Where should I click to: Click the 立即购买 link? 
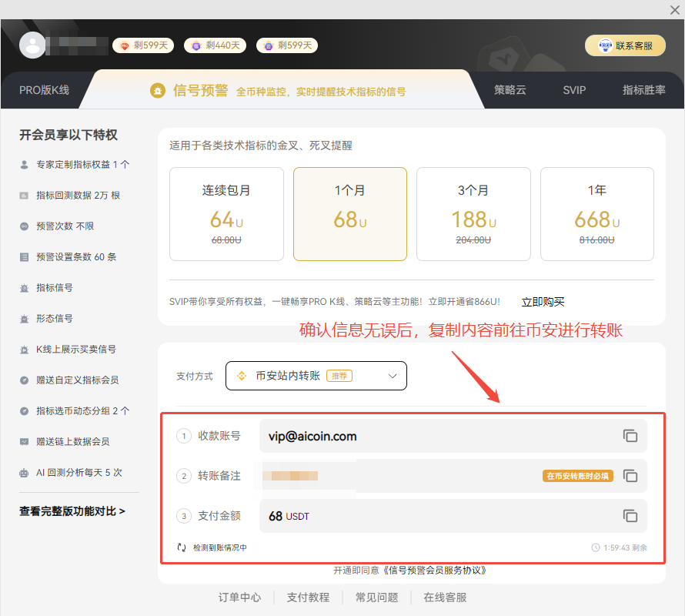pyautogui.click(x=543, y=302)
